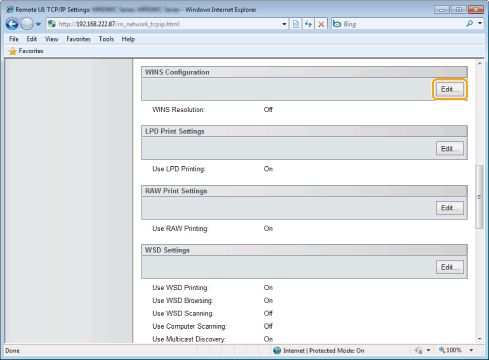
Task: Click the address bar page favicon
Action: click(x=52, y=24)
